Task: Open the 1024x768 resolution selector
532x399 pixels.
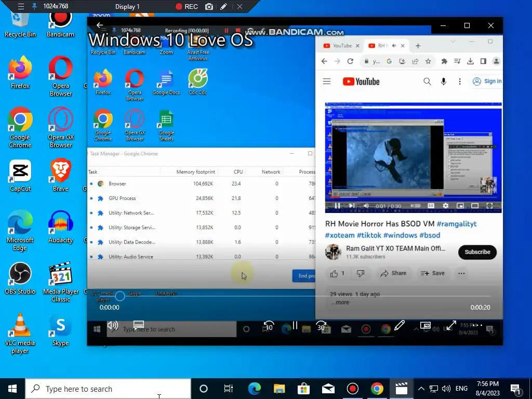Action: 56,6
